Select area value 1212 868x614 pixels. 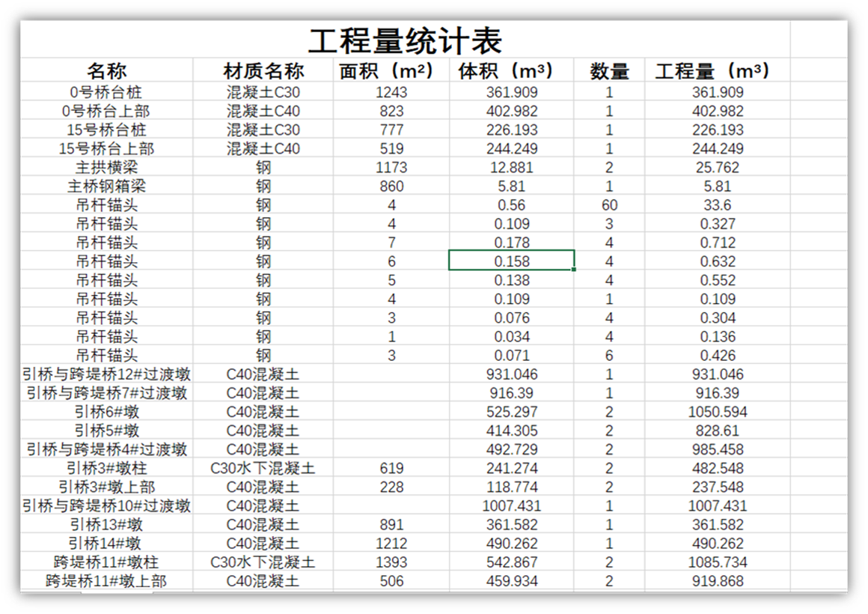(x=391, y=544)
